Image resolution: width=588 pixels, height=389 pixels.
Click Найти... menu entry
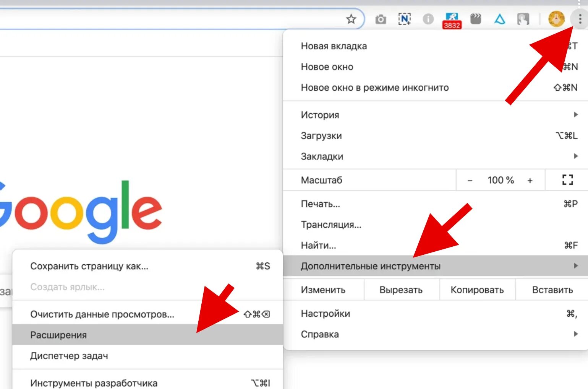coord(435,245)
